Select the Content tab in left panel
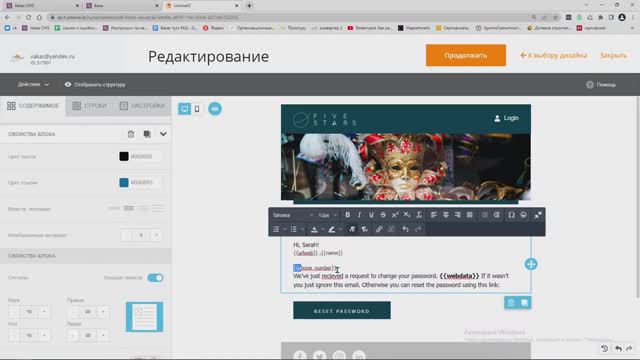The height and width of the screenshot is (360, 640). tap(33, 106)
